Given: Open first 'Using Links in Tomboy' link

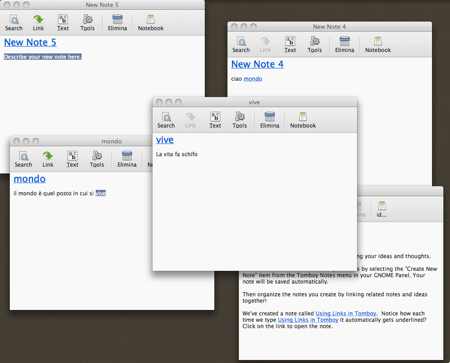Looking at the screenshot, I should 346,313.
